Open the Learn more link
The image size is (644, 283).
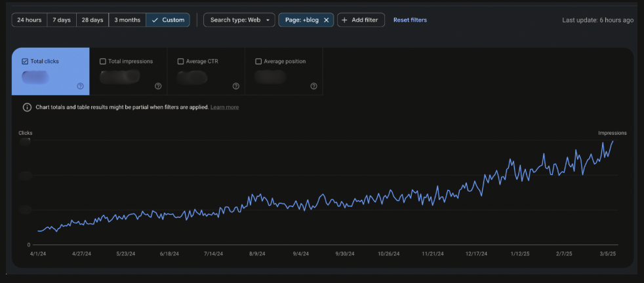(225, 107)
